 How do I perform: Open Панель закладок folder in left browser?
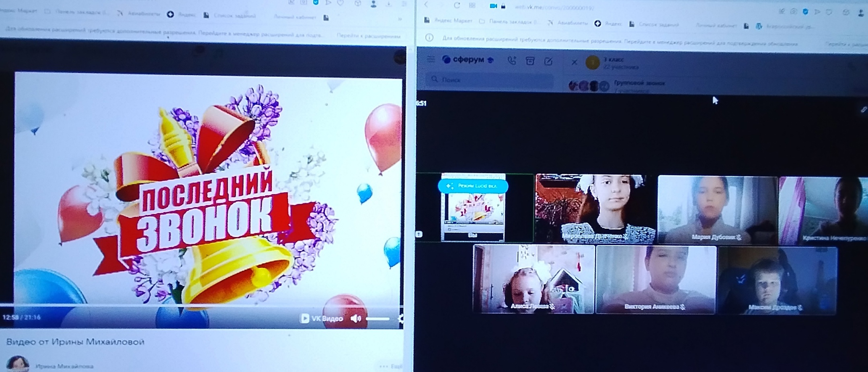[x=77, y=12]
